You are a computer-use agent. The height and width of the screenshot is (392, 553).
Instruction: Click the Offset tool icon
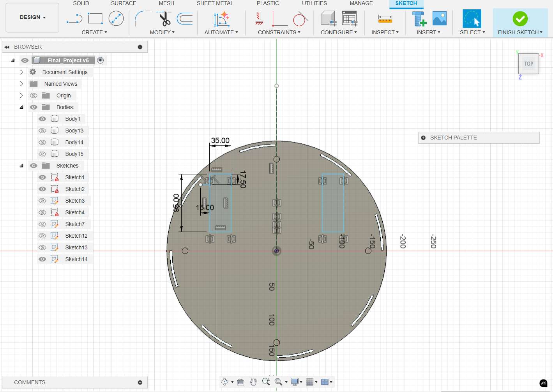pyautogui.click(x=185, y=18)
